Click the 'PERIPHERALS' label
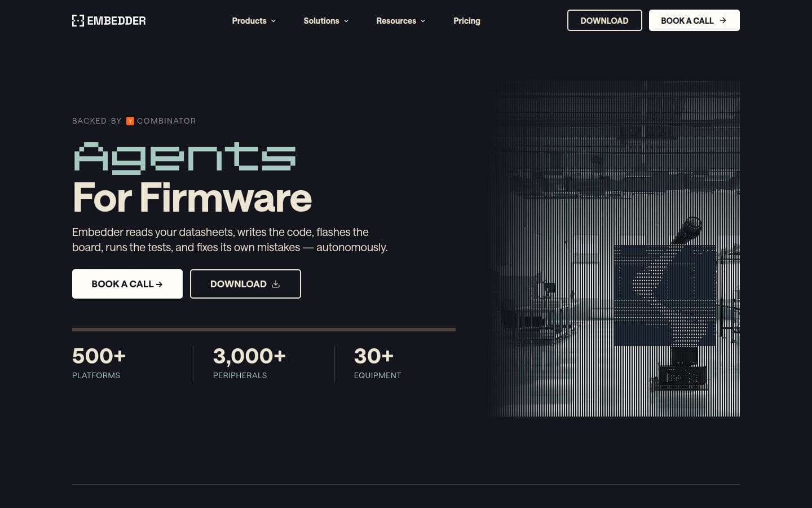The height and width of the screenshot is (508, 812). [x=240, y=375]
